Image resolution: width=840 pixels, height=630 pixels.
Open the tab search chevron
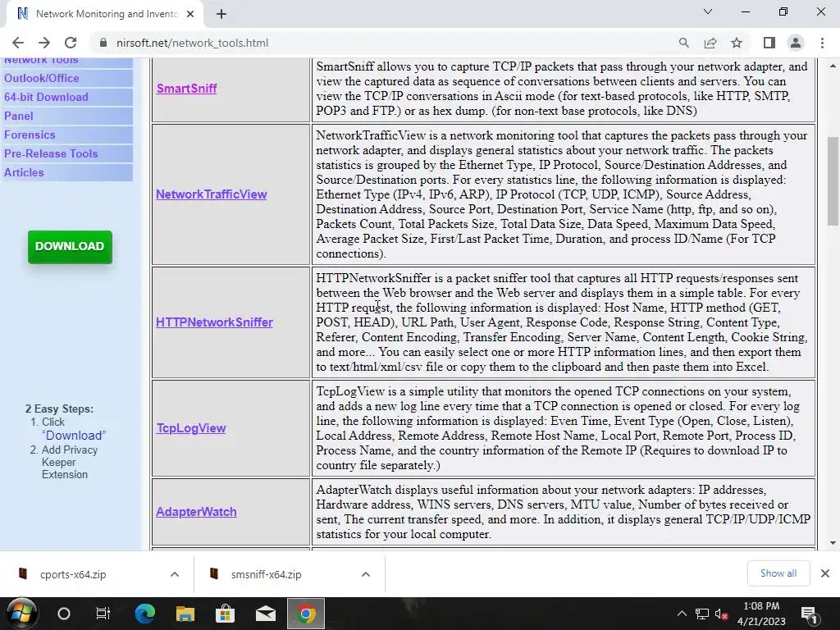click(x=708, y=11)
